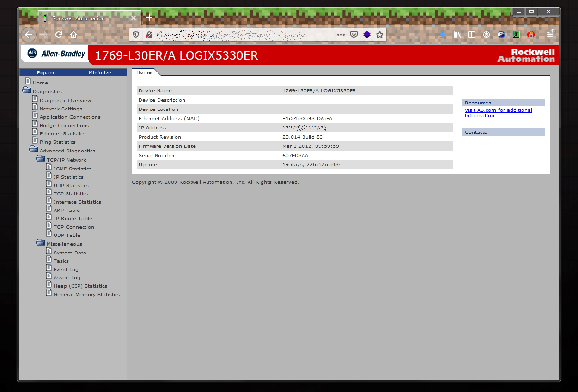Open the library bookshelf icon
This screenshot has height=392, width=578.
[x=457, y=35]
